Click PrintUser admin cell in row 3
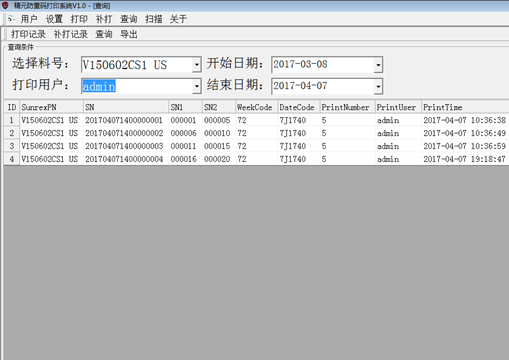Screen dimensions: 509x360 398,146
